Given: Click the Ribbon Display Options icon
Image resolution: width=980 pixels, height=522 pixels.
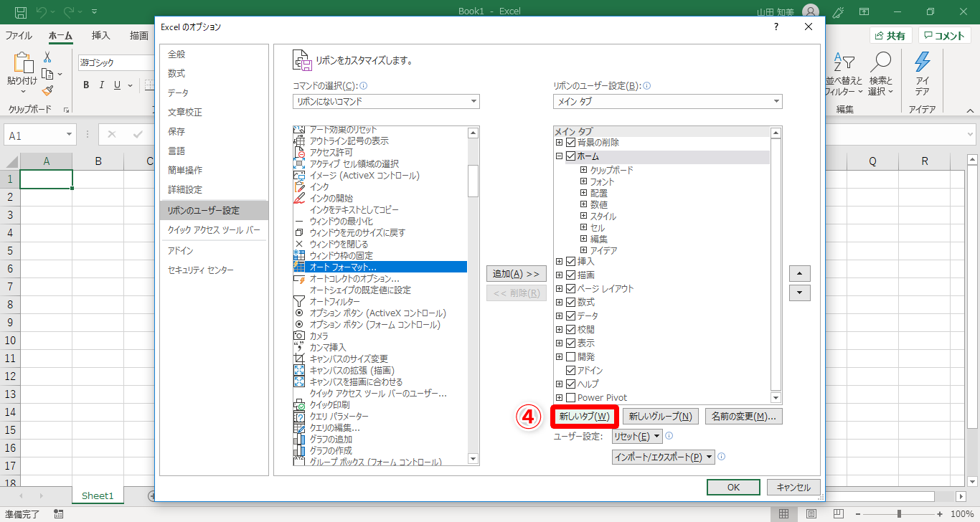Looking at the screenshot, I should [864, 11].
